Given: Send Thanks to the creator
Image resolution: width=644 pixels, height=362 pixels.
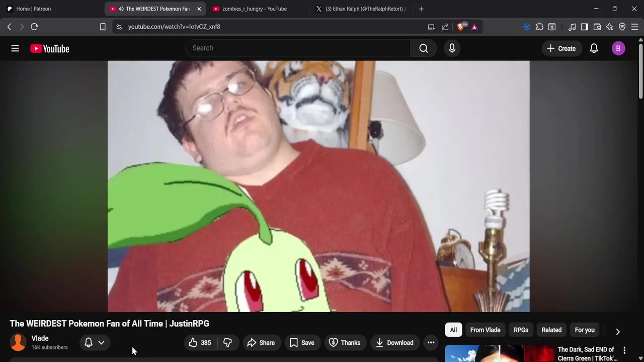Looking at the screenshot, I should [x=345, y=343].
